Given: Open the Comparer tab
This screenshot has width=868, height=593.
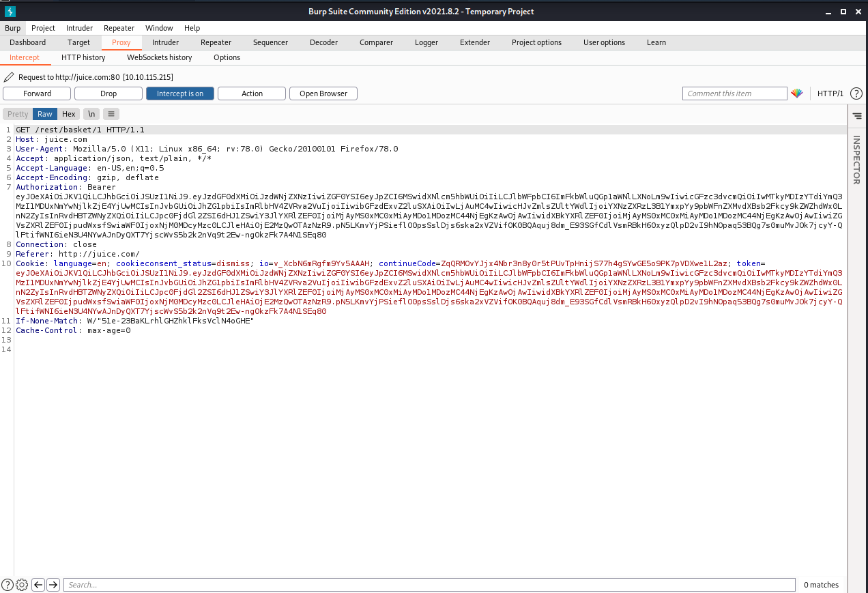Looking at the screenshot, I should (x=376, y=42).
